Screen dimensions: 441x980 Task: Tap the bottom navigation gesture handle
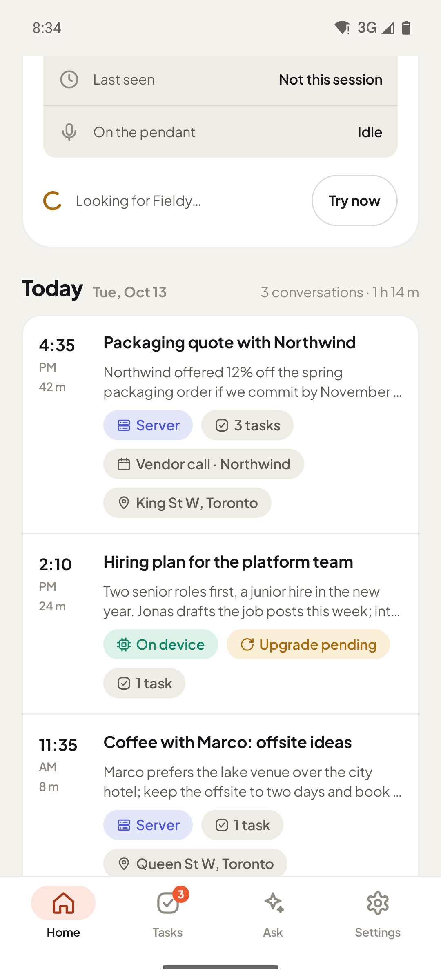click(220, 967)
